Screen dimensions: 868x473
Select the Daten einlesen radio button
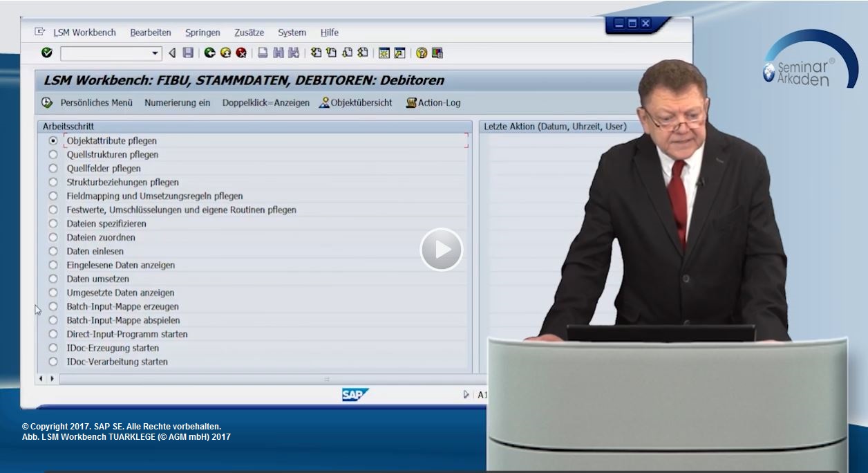(53, 252)
